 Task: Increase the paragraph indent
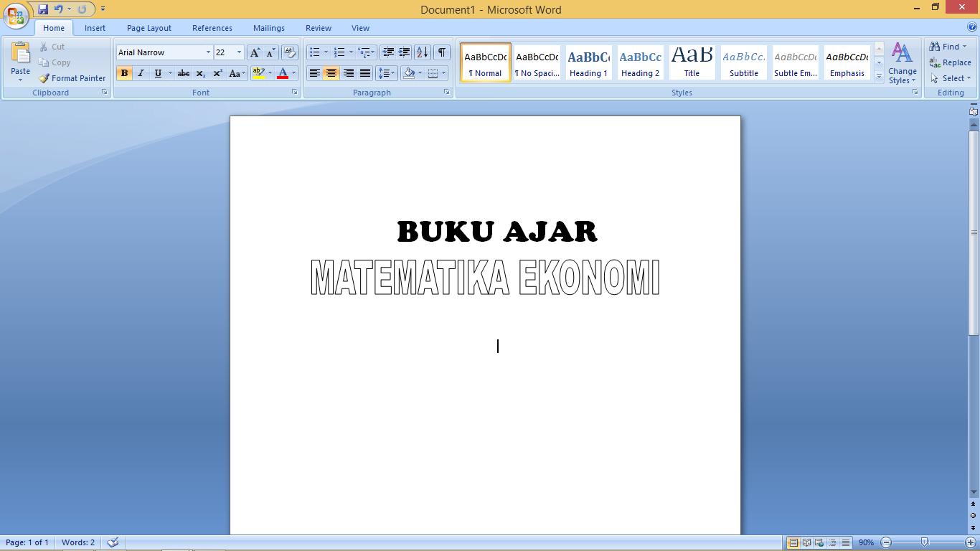[405, 52]
